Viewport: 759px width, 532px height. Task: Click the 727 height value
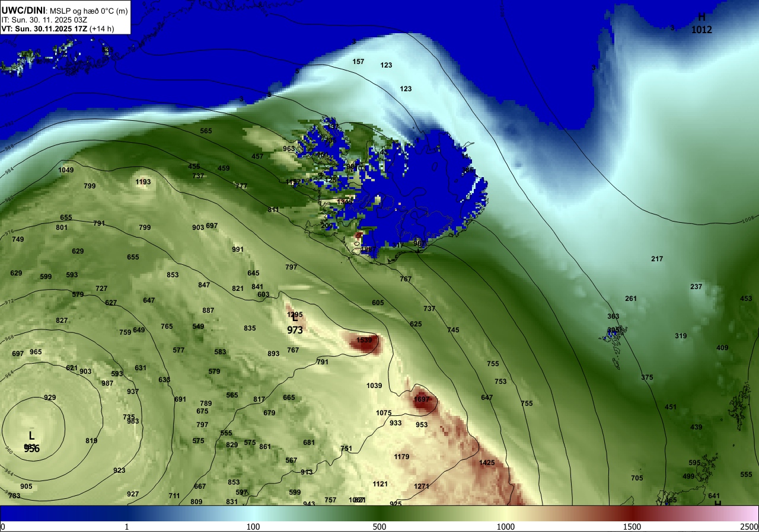[x=101, y=289]
